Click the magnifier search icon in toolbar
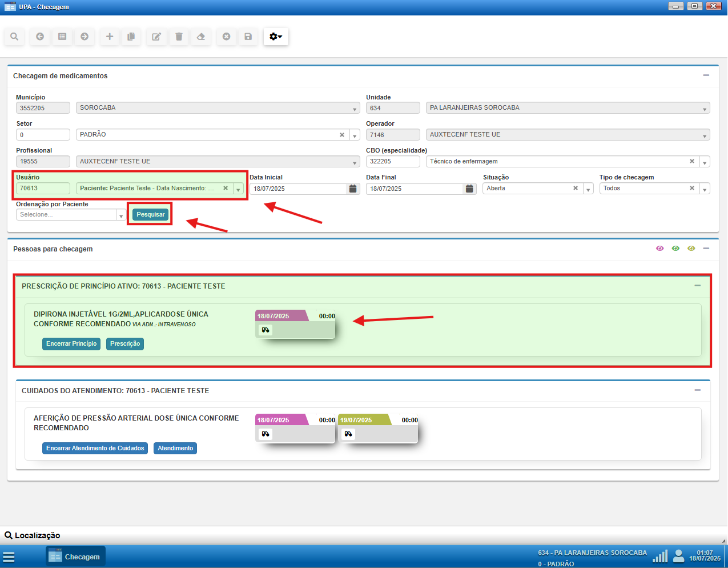Viewport: 728px width, 568px height. click(x=14, y=37)
